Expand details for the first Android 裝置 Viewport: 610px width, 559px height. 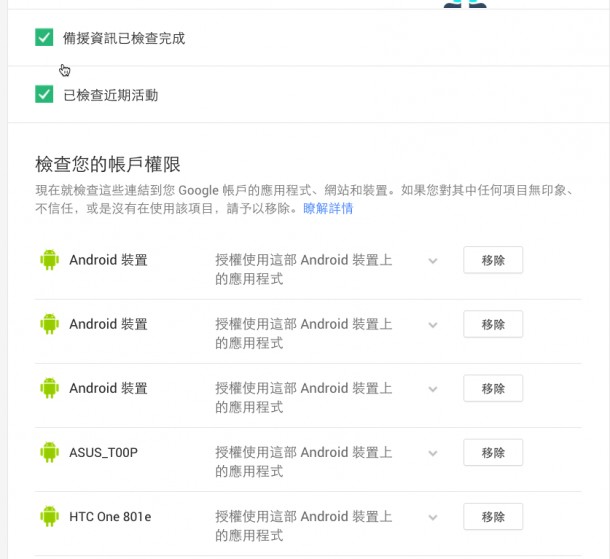click(x=433, y=261)
